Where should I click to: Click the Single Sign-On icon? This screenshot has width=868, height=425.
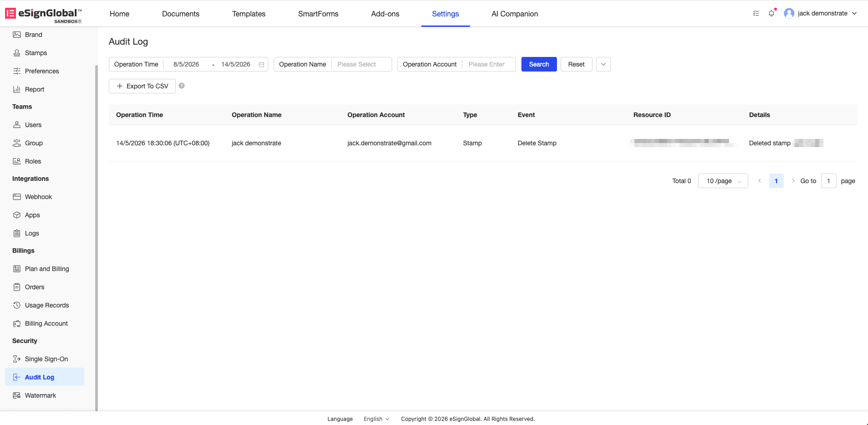17,359
